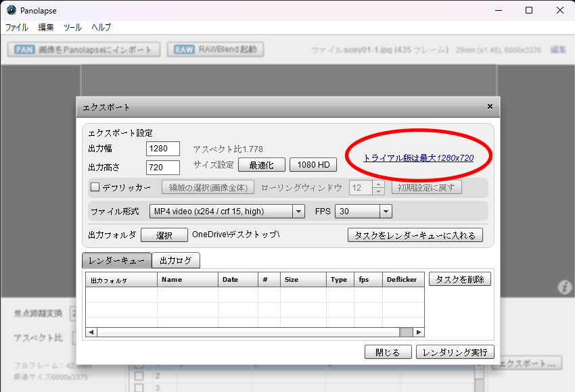Click the PAN import images button

(x=84, y=49)
